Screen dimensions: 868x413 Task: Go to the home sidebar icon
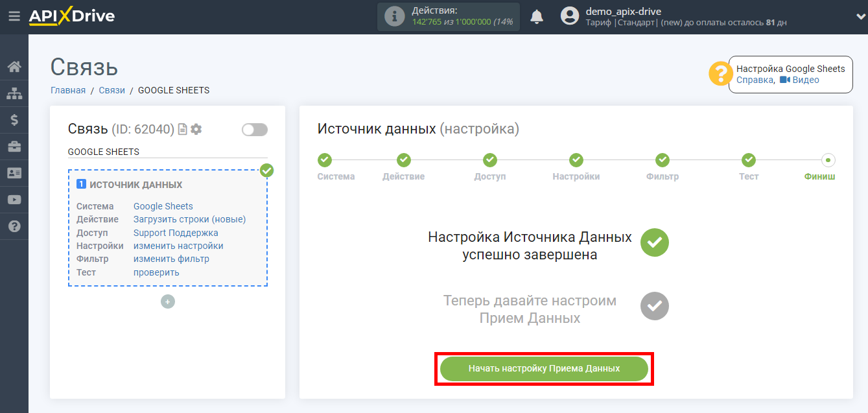[x=14, y=67]
